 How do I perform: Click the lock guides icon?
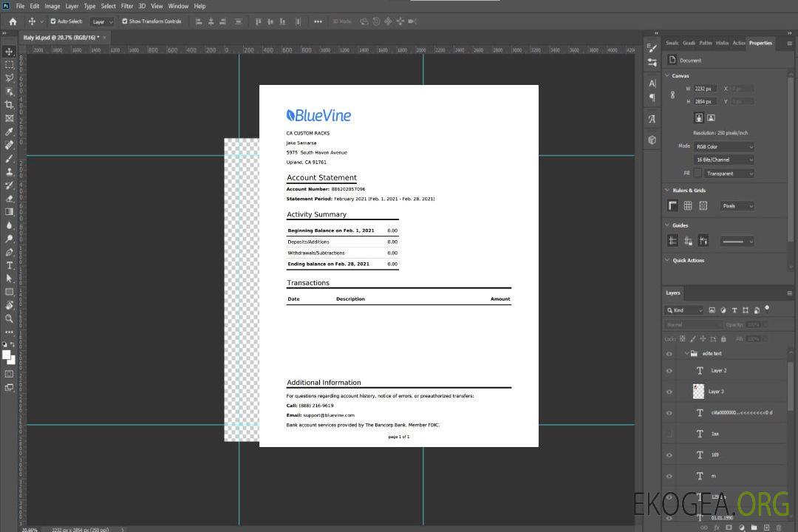pyautogui.click(x=688, y=241)
